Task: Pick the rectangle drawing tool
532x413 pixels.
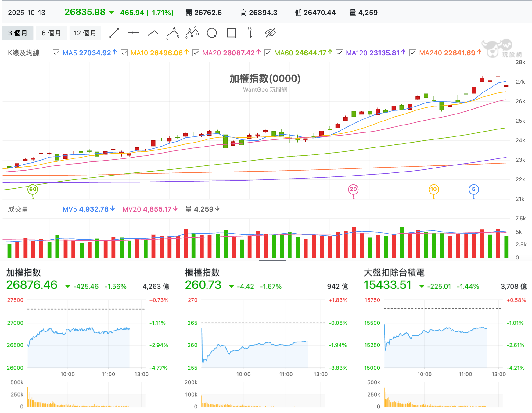Action: [232, 33]
